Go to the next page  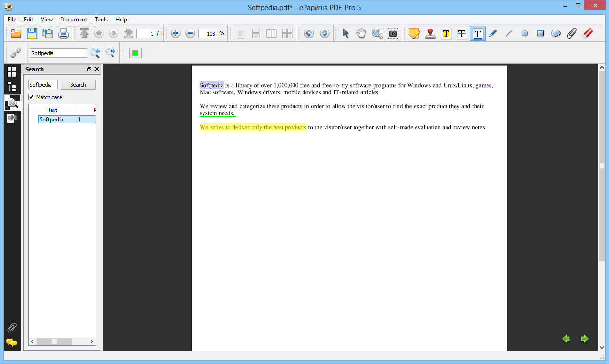(113, 33)
